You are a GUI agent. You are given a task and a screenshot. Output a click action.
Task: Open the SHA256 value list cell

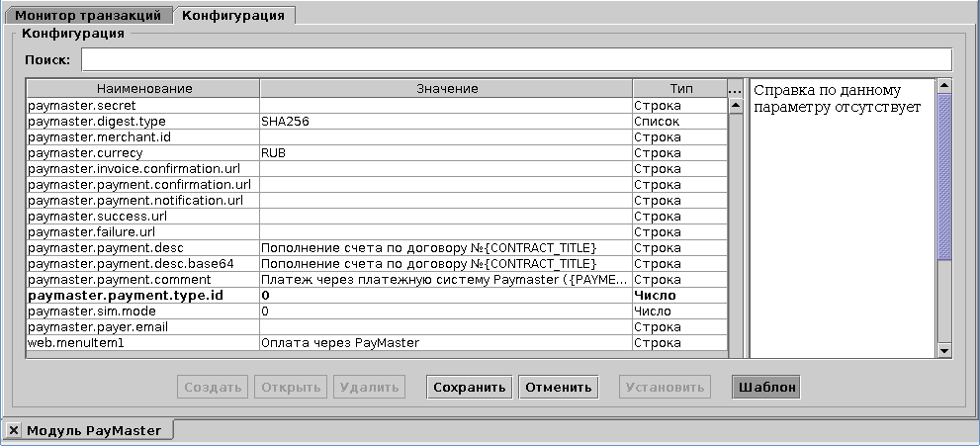coord(445,122)
